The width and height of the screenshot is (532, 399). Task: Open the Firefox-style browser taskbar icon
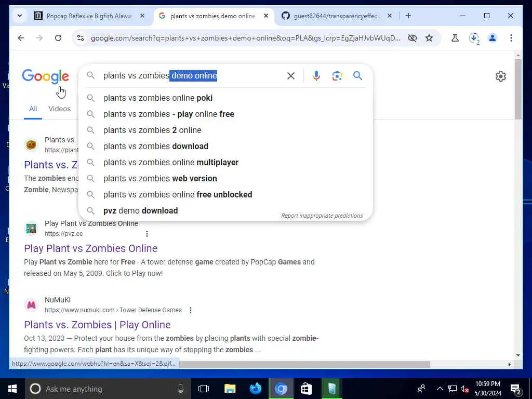point(256,389)
